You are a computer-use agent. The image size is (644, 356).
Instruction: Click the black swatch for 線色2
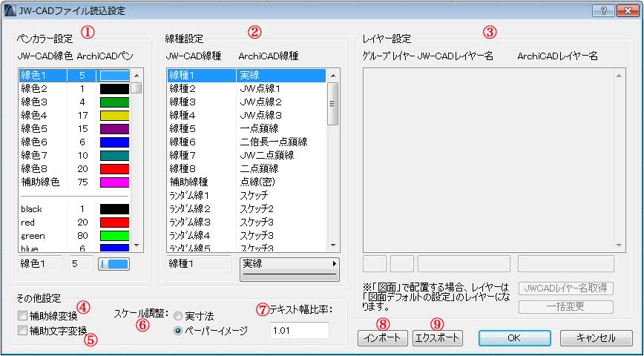pyautogui.click(x=114, y=89)
